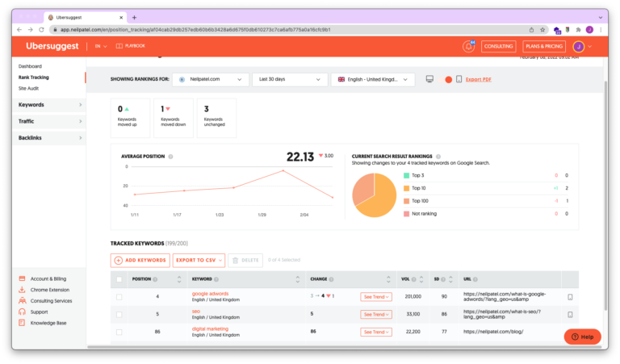The width and height of the screenshot is (620, 364).
Task: Click the Top 3 legend swatch
Action: pyautogui.click(x=407, y=175)
